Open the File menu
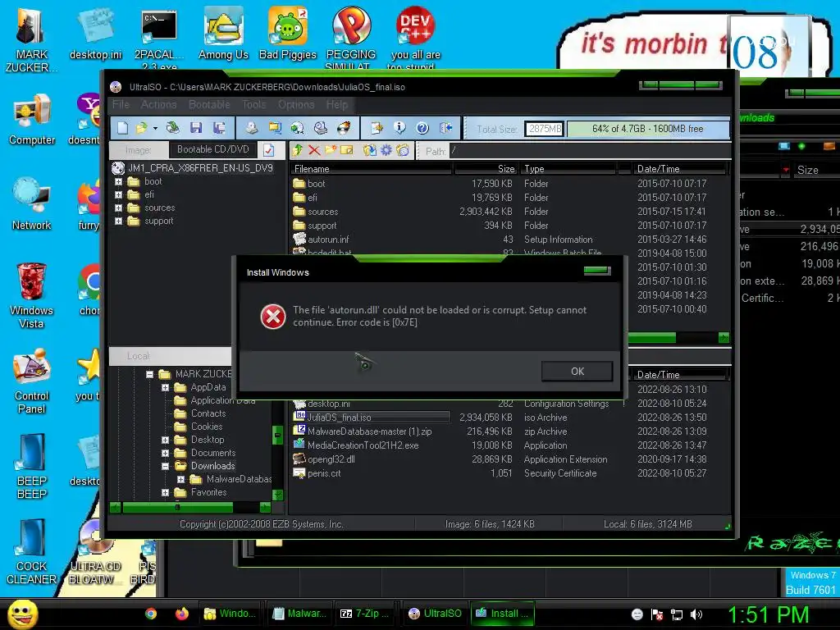840x630 pixels. click(121, 104)
